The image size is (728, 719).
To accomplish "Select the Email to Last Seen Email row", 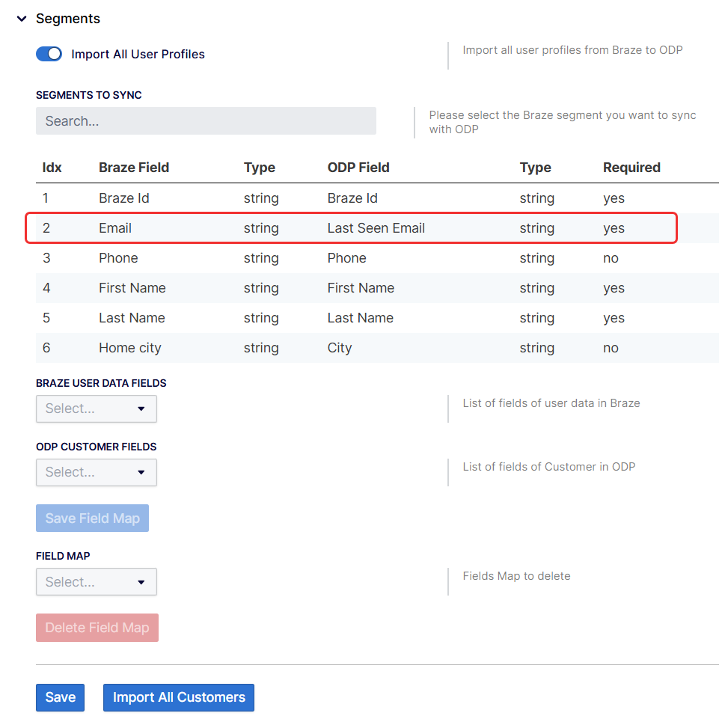I will [x=352, y=228].
